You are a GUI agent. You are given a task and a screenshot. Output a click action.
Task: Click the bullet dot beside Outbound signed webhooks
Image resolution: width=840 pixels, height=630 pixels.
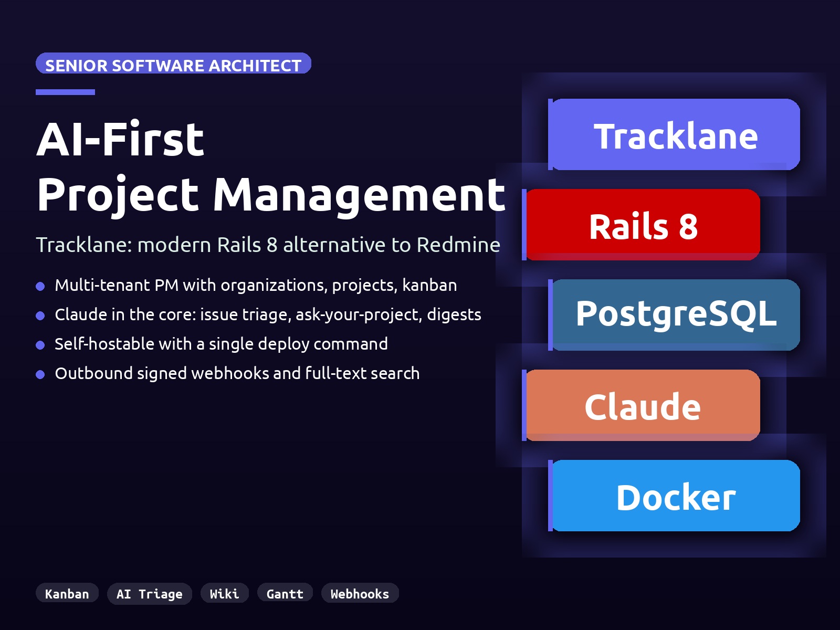40,374
